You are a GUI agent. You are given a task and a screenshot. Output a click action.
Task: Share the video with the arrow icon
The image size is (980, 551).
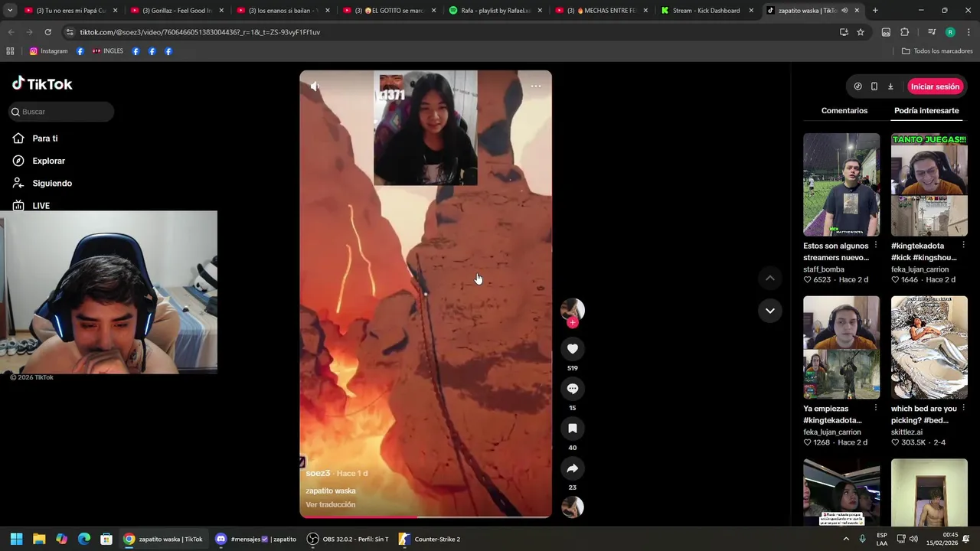tap(572, 468)
